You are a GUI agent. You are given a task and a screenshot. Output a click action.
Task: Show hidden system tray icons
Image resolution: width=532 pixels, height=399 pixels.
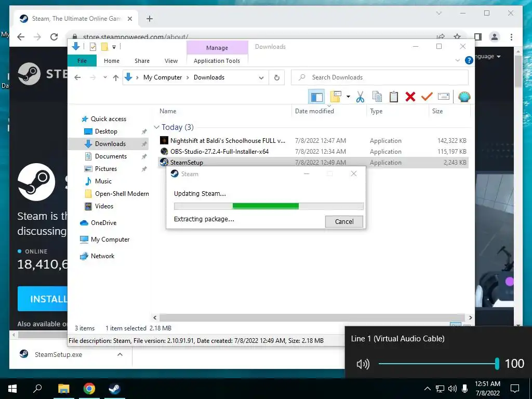[x=428, y=389]
